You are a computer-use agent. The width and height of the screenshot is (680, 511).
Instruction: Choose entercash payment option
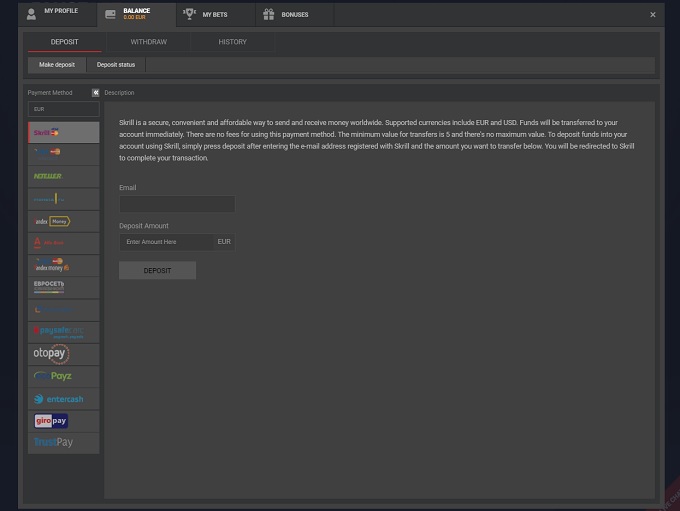click(63, 399)
